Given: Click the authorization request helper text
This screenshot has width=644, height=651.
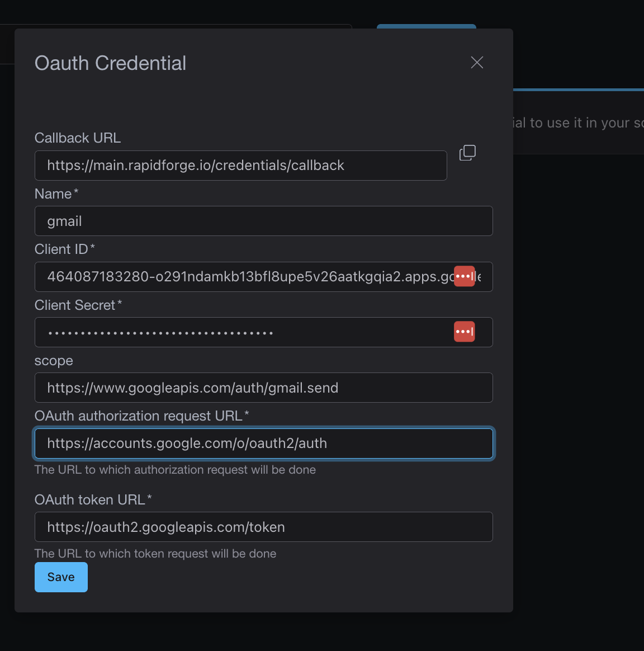Looking at the screenshot, I should tap(175, 470).
